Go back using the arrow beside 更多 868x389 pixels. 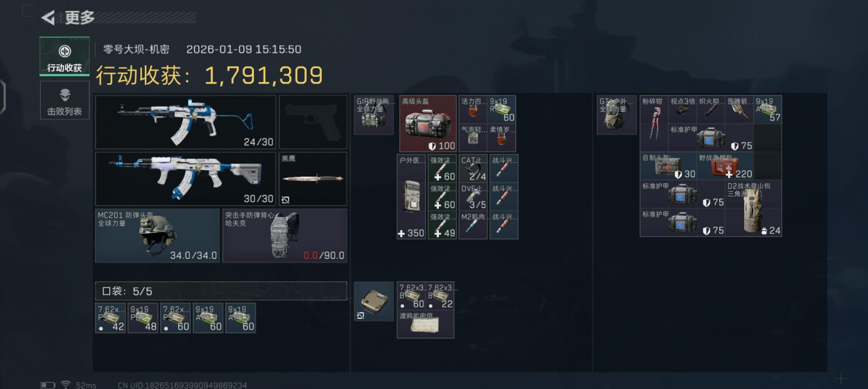(x=48, y=17)
